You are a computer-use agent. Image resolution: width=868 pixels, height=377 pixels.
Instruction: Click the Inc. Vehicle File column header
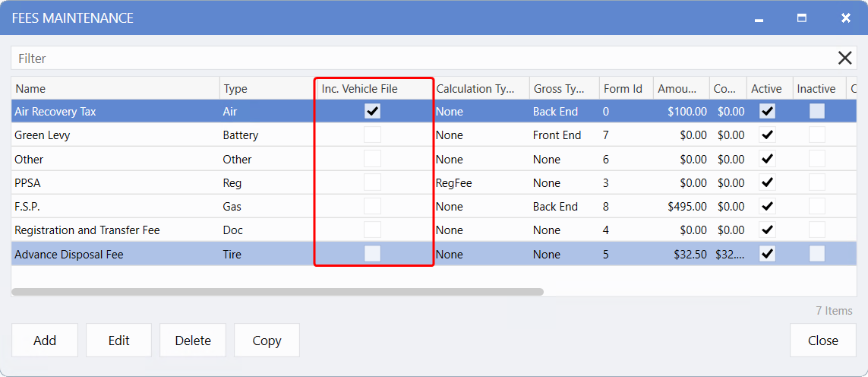(372, 89)
